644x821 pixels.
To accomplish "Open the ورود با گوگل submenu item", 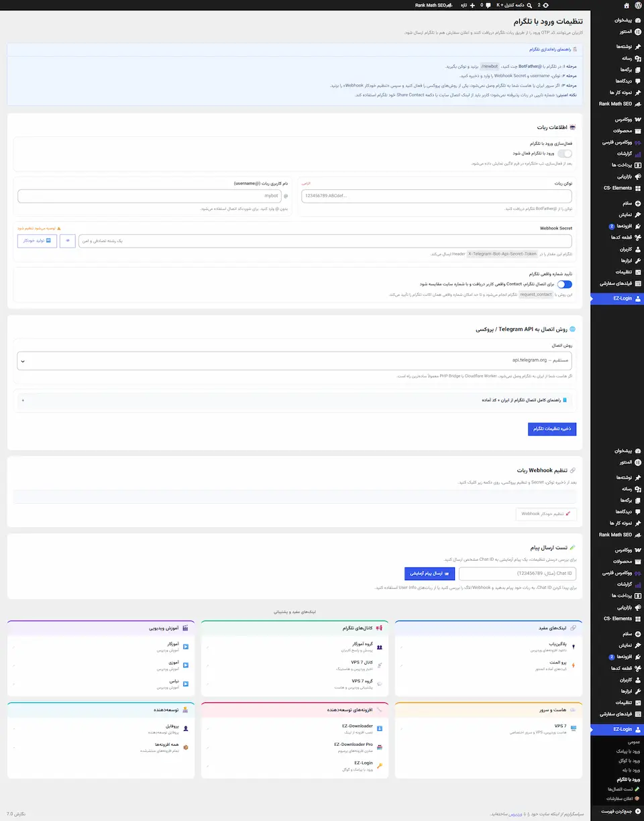I will point(628,761).
